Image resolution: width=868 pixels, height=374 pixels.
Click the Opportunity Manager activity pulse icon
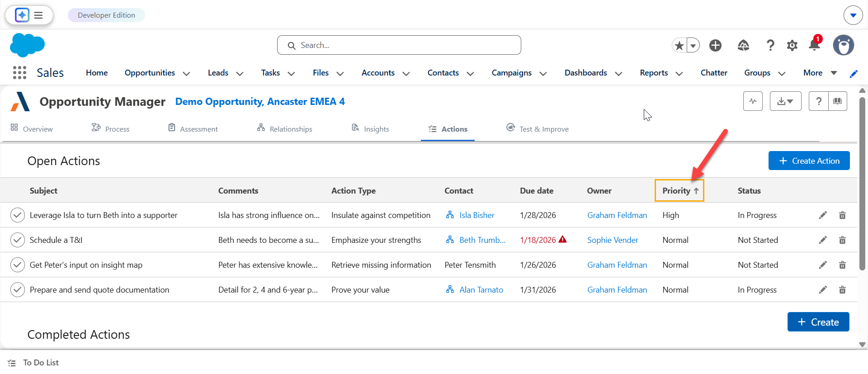(753, 101)
